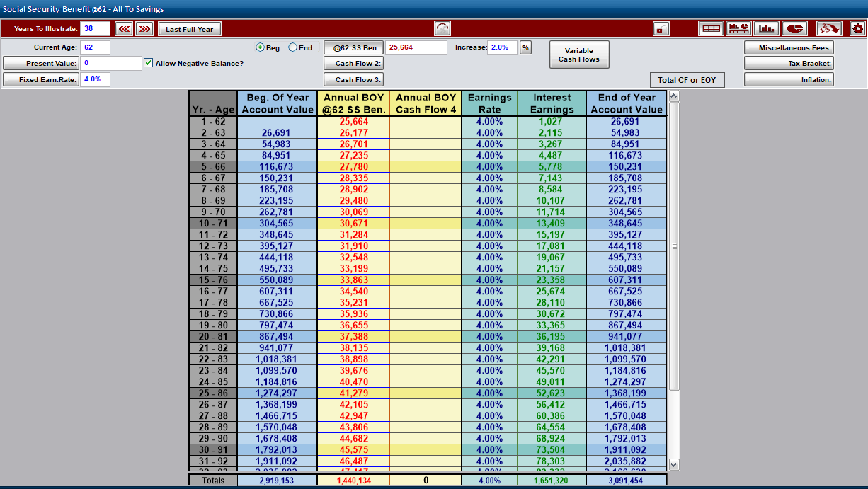Click the percent sign button next to Increase

click(526, 47)
